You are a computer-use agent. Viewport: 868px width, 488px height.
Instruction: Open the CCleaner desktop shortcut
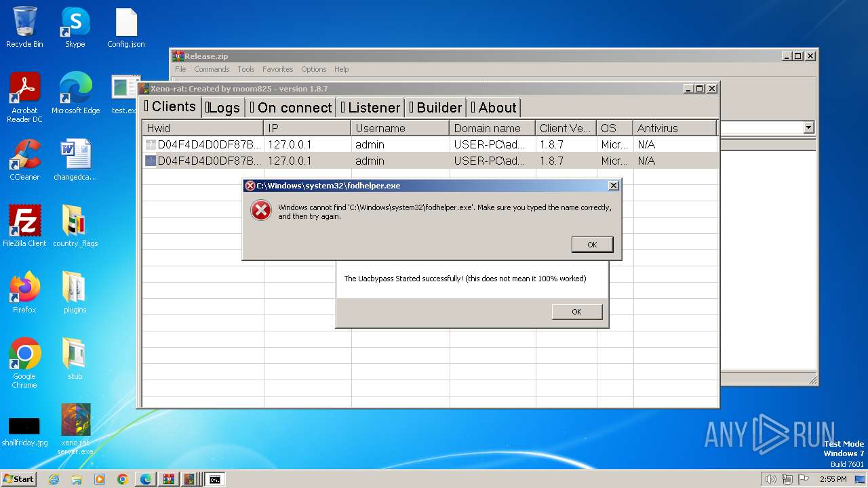tap(24, 160)
